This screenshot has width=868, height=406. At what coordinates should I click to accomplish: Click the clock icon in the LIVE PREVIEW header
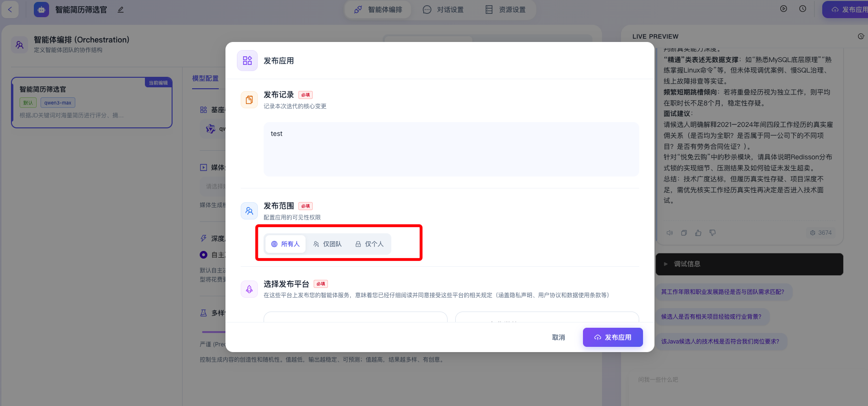point(860,36)
